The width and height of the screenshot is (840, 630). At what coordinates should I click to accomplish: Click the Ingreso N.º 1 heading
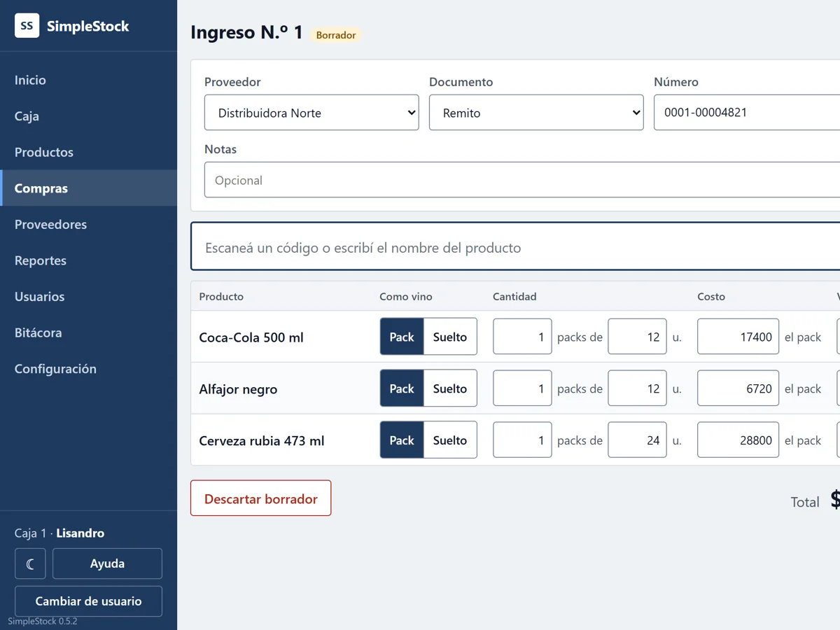tap(246, 32)
